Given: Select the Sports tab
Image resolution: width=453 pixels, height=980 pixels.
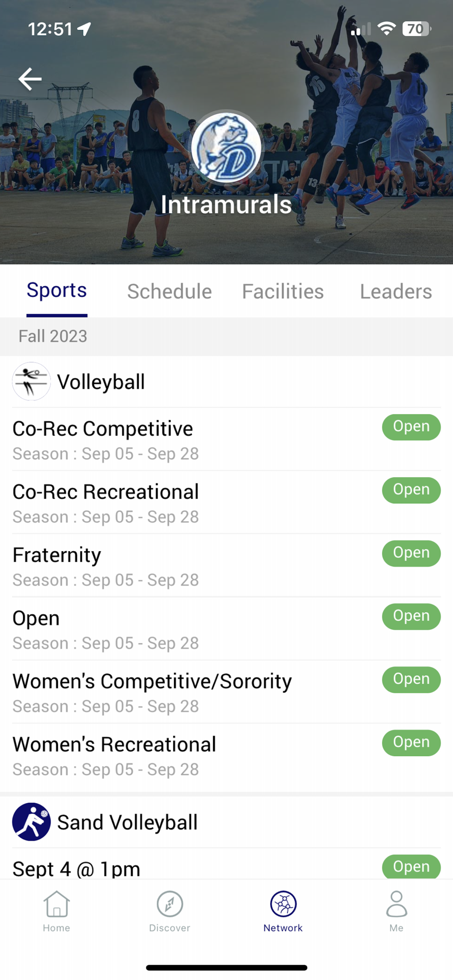Looking at the screenshot, I should 57,291.
